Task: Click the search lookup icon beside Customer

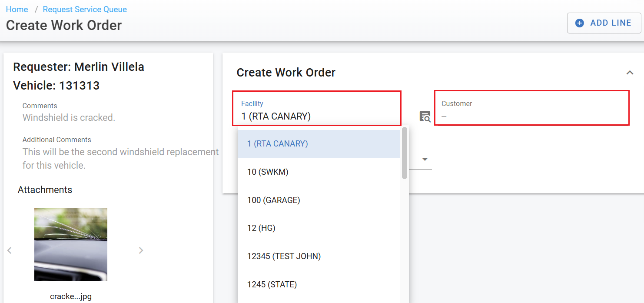Action: (x=425, y=117)
